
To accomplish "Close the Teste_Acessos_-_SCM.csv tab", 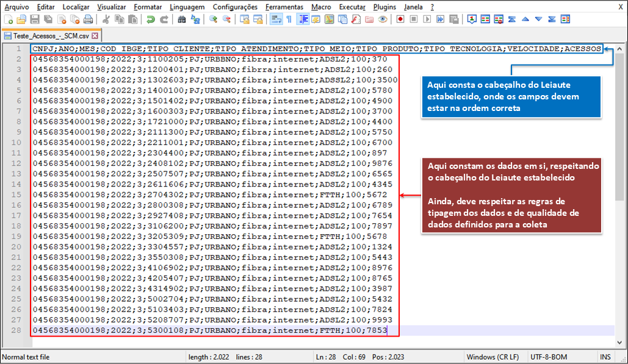I will 93,35.
